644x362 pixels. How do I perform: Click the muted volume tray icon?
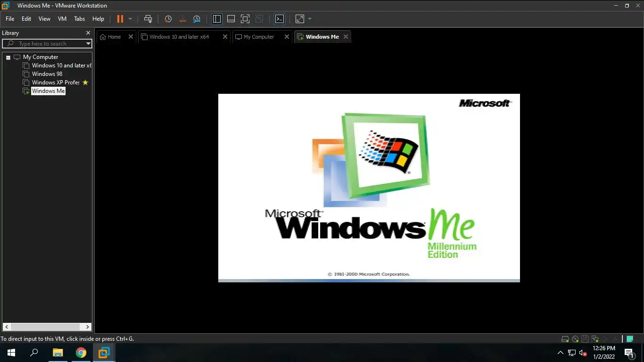point(583,353)
